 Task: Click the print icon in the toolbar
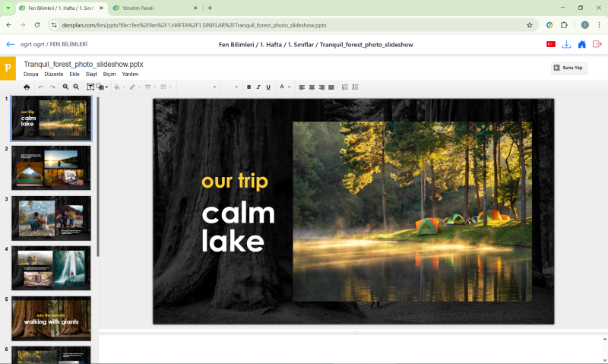coord(27,87)
